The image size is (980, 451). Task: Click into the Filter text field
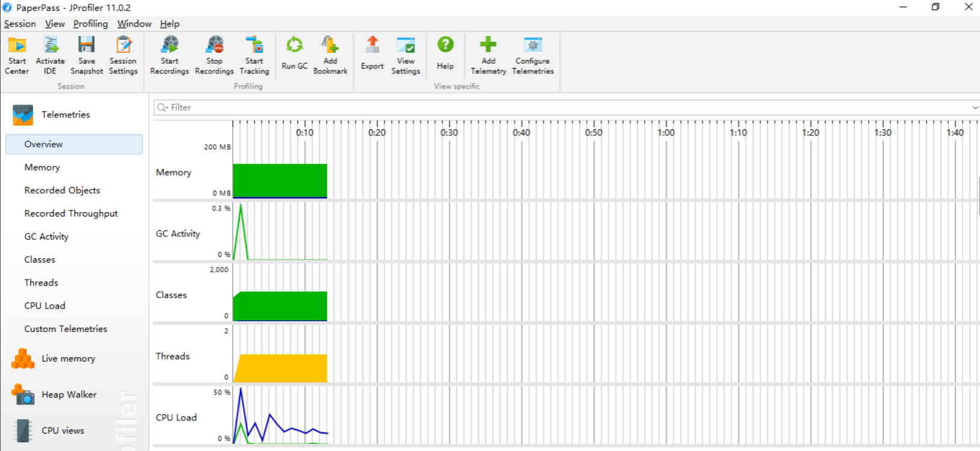point(566,108)
